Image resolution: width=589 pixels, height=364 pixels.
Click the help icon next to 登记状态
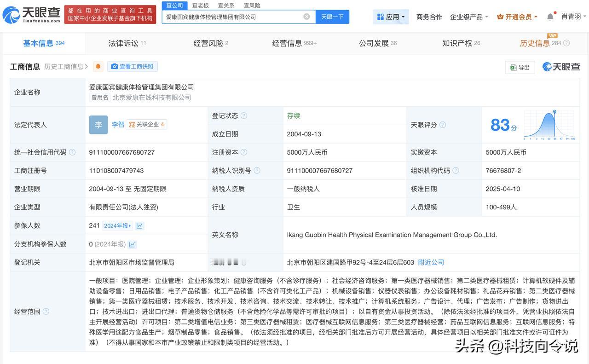[x=244, y=116]
